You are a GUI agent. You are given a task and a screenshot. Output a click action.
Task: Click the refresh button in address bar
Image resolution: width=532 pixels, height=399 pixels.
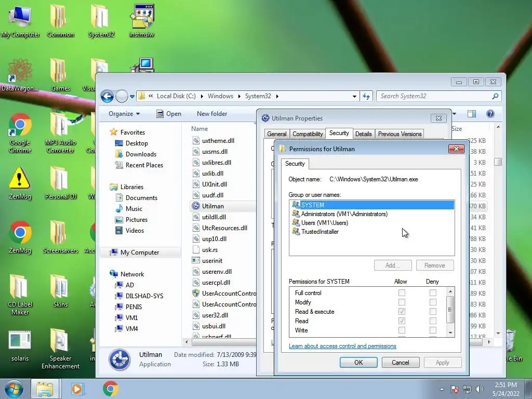coord(366,96)
